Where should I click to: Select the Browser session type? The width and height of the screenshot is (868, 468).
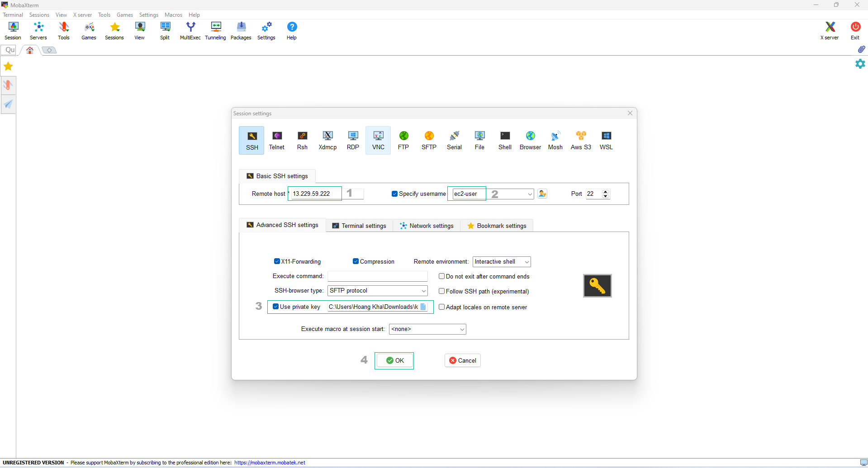pos(530,141)
